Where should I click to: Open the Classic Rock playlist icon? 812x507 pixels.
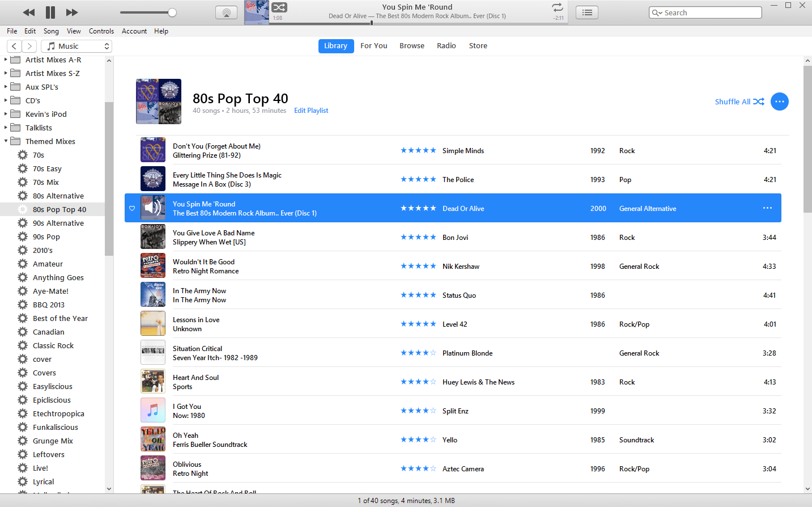point(23,345)
